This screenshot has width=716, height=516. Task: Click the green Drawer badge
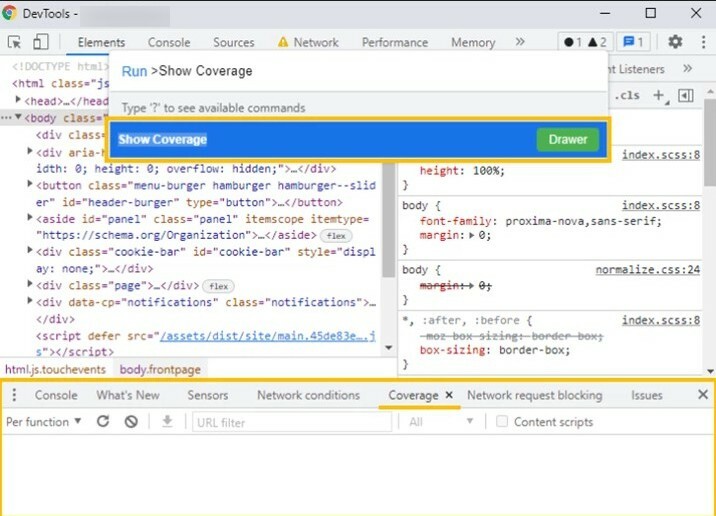click(568, 139)
